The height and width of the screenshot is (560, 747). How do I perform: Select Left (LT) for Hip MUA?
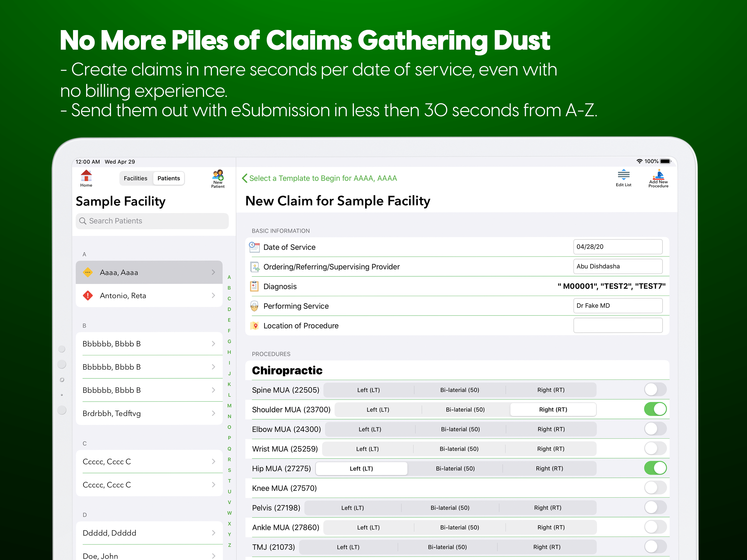pos(361,468)
